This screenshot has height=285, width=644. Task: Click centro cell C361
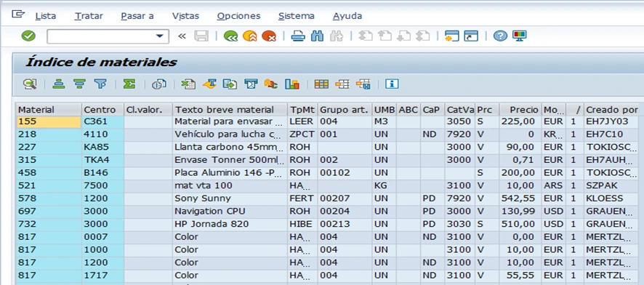[x=102, y=121]
